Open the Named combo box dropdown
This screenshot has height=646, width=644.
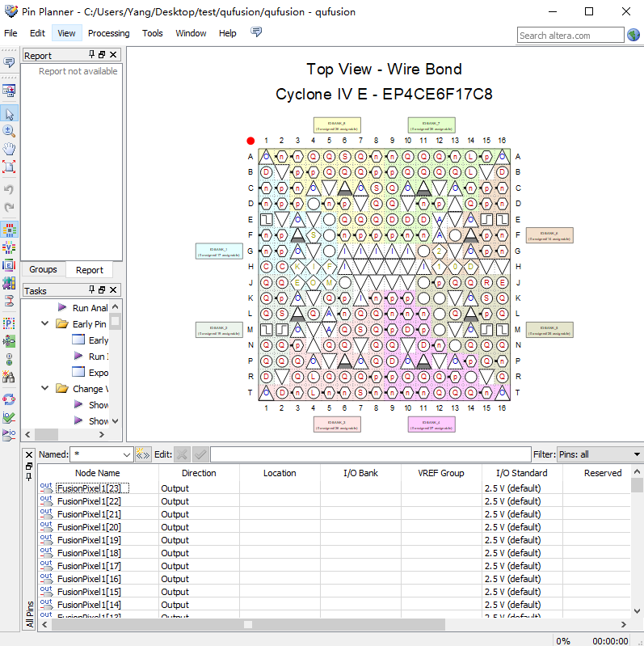pyautogui.click(x=127, y=455)
